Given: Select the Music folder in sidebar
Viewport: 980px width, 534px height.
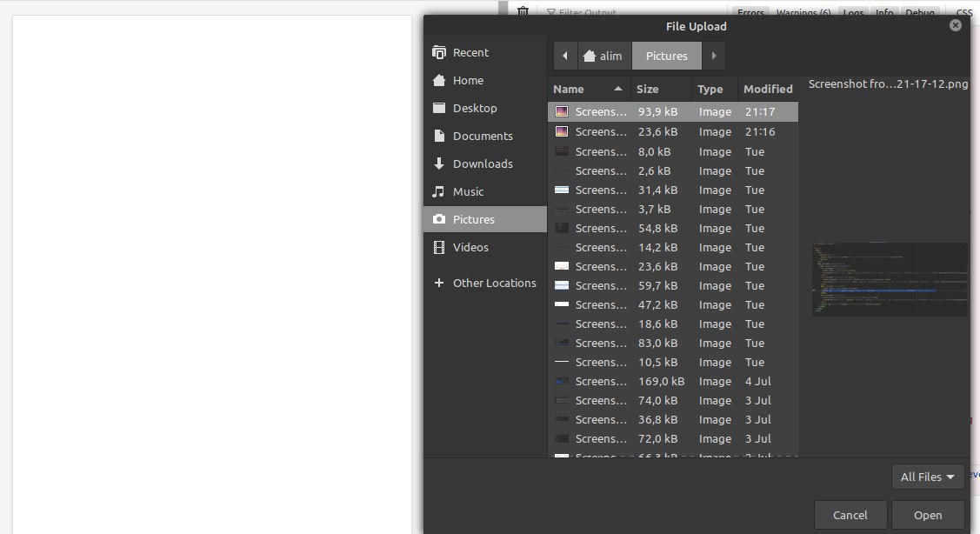Looking at the screenshot, I should coord(485,191).
